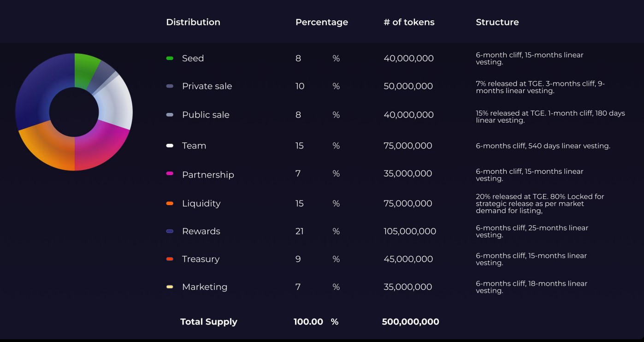Image resolution: width=644 pixels, height=342 pixels.
Task: Click the white Team legend dot
Action: tap(170, 145)
